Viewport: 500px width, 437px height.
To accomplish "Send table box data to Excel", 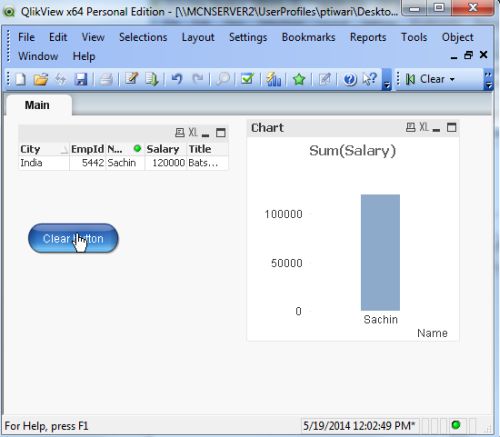I will (193, 133).
